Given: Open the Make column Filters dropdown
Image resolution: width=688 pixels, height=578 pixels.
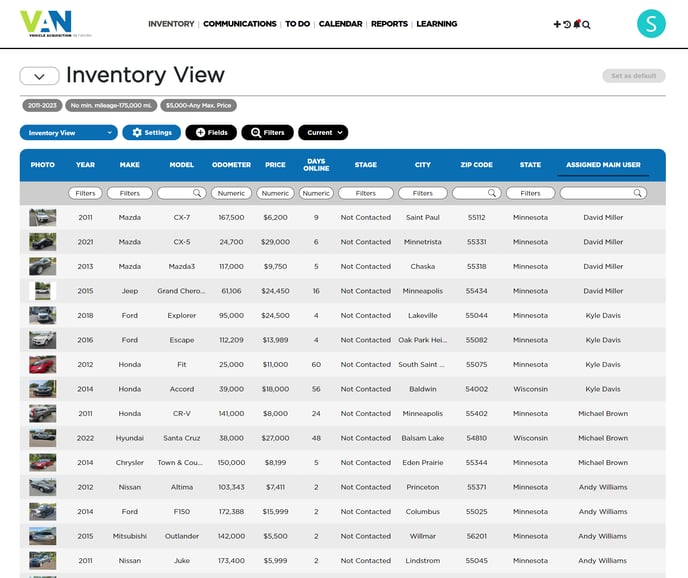Looking at the screenshot, I should [x=130, y=193].
